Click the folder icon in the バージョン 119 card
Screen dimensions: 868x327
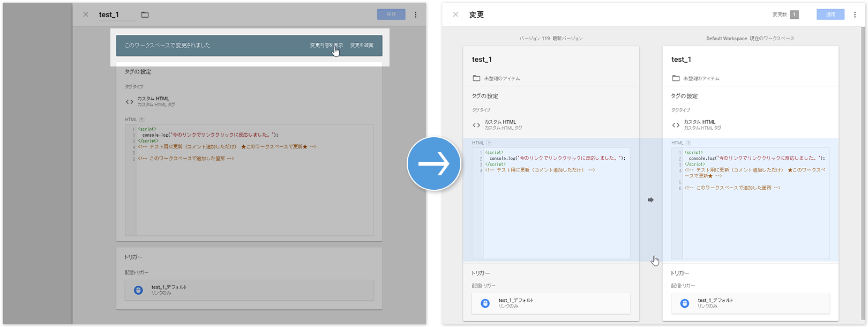(x=476, y=78)
